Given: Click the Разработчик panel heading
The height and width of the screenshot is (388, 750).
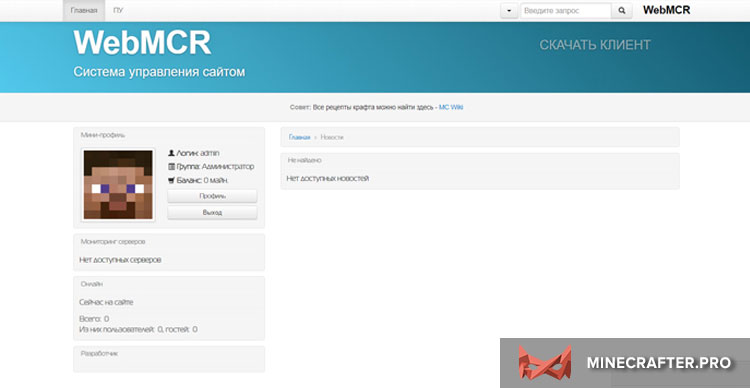Looking at the screenshot, I should (x=99, y=354).
